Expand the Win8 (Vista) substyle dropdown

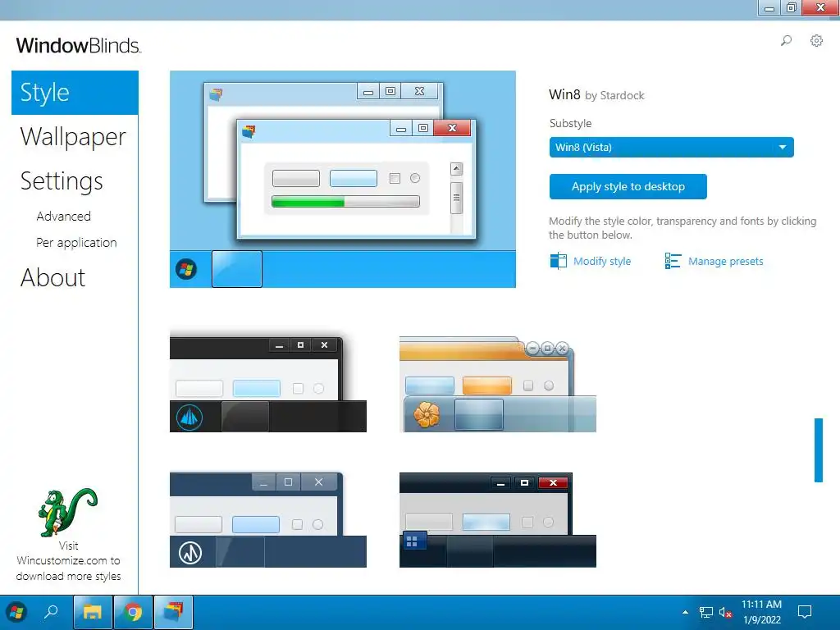(671, 148)
